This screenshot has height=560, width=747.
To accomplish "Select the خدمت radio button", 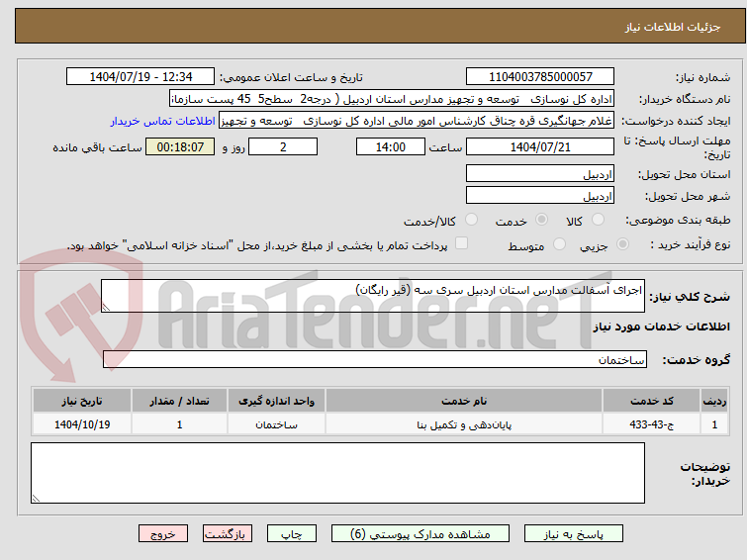I will click(541, 220).
